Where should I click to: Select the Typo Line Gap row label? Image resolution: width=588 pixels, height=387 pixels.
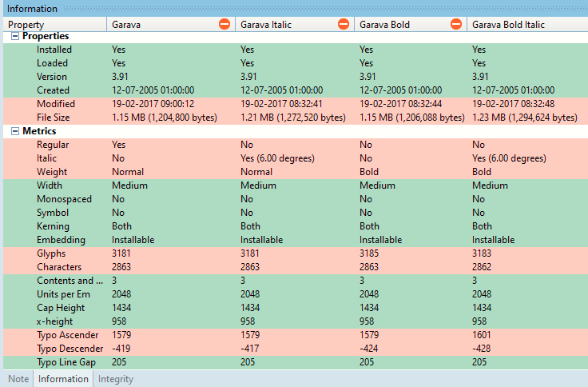click(x=66, y=362)
